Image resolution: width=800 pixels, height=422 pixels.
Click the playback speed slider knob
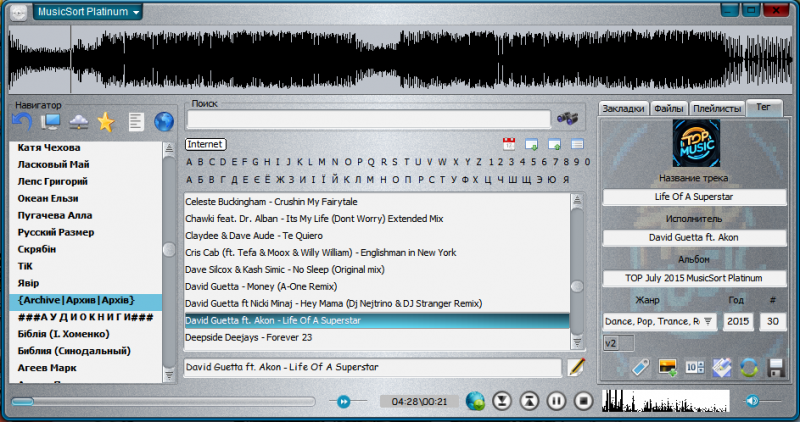tap(343, 402)
